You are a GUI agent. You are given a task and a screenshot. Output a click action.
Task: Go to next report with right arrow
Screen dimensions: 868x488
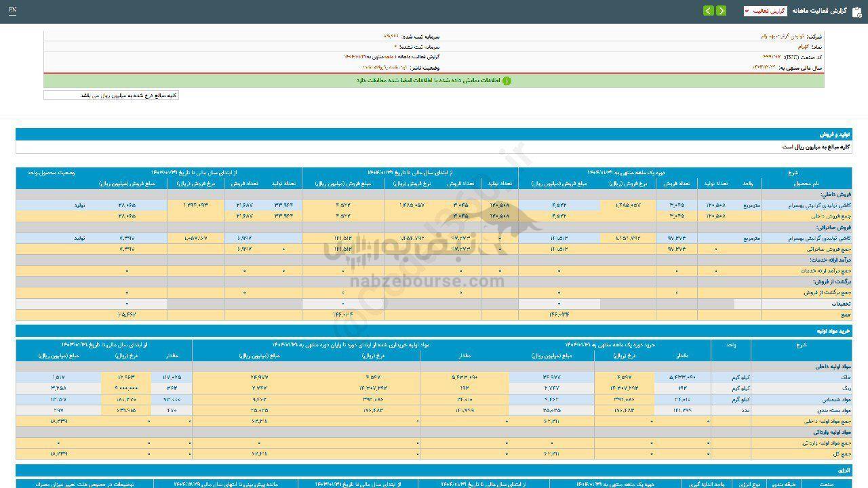point(721,11)
